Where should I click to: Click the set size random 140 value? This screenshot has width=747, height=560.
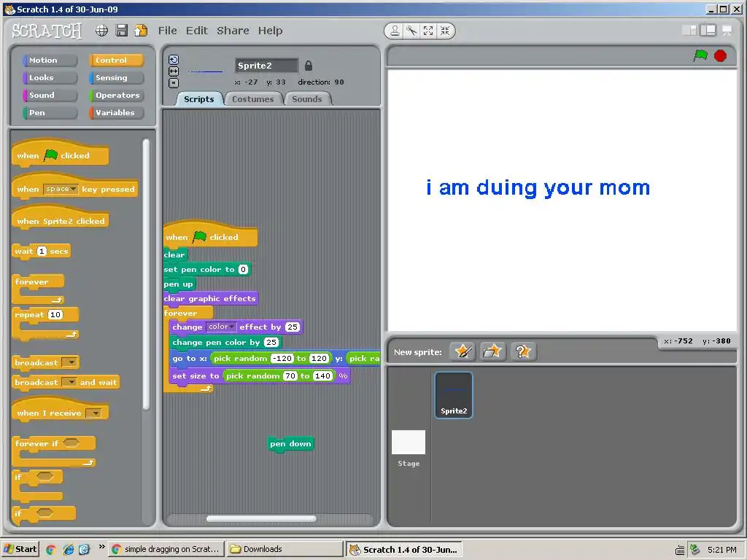[322, 376]
